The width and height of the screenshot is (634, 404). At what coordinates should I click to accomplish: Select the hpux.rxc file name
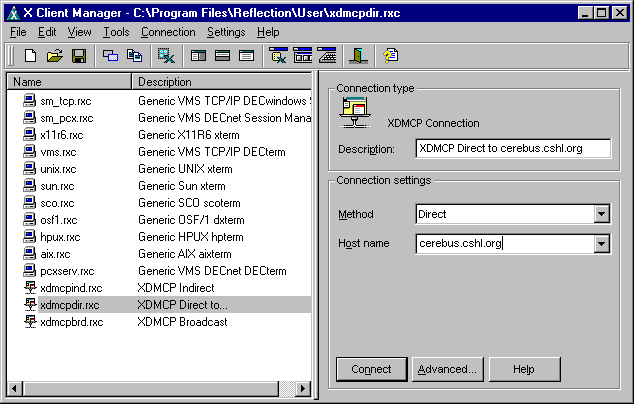click(60, 237)
